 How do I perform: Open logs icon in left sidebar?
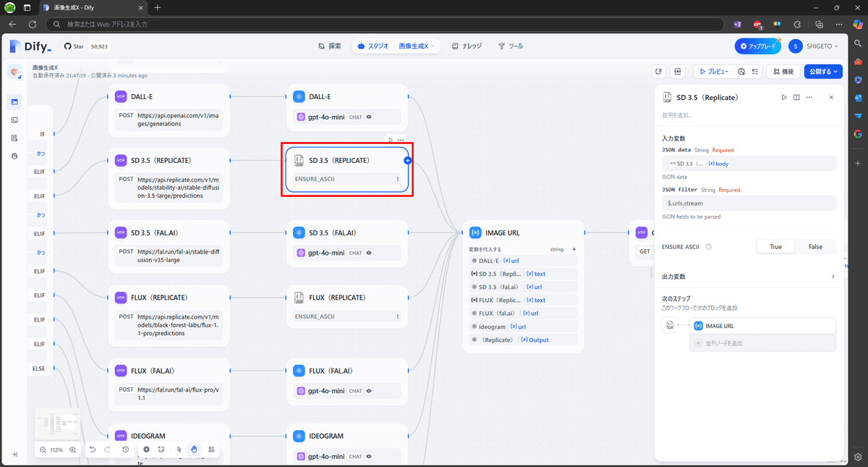14,138
